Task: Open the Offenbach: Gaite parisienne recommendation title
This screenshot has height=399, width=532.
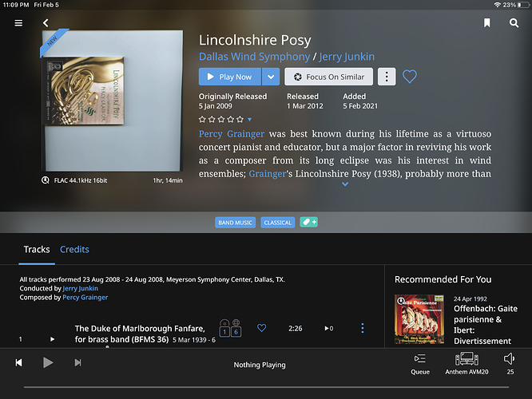Action: (x=486, y=325)
